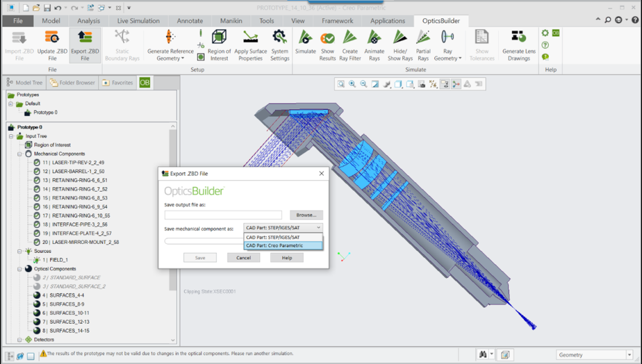Image resolution: width=642 pixels, height=364 pixels.
Task: Switch to the Live Simulation tab
Action: pyautogui.click(x=138, y=21)
